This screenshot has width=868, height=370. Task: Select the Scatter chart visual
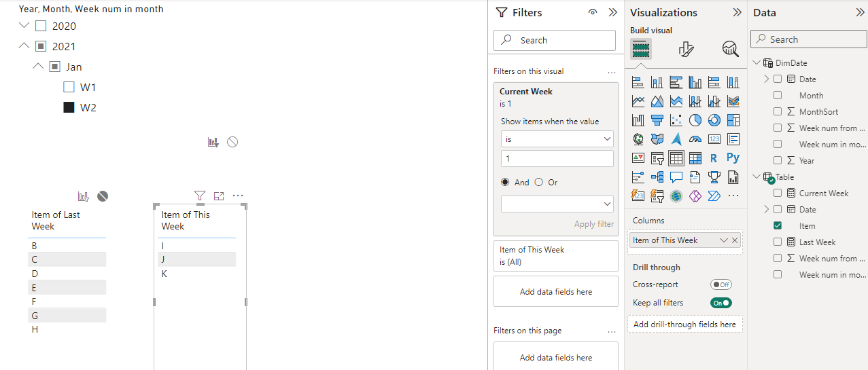(676, 120)
